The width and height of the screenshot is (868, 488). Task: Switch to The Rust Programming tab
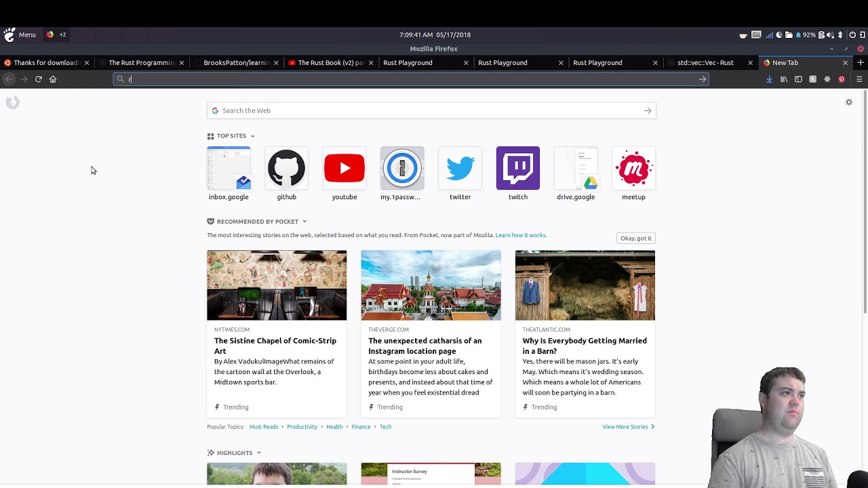point(142,62)
